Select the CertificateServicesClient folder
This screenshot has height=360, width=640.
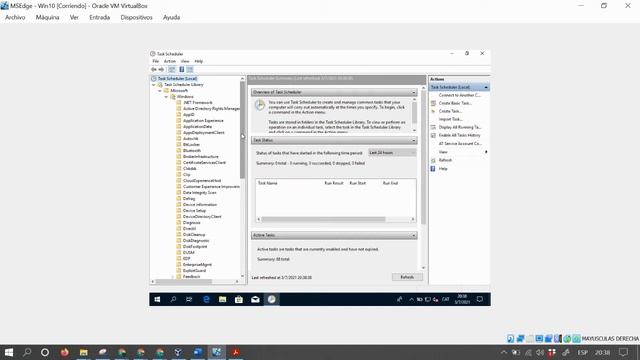[x=204, y=162]
